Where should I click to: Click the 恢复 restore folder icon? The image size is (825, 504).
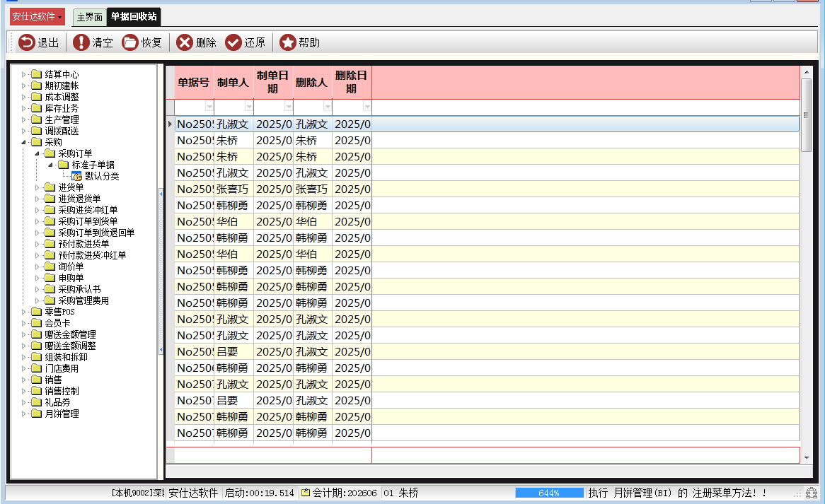point(130,42)
